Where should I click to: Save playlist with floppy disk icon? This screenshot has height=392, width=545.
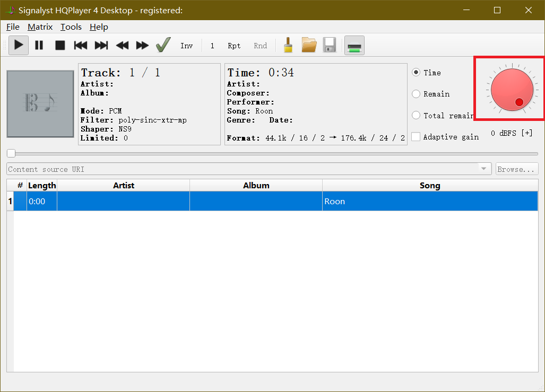[330, 46]
